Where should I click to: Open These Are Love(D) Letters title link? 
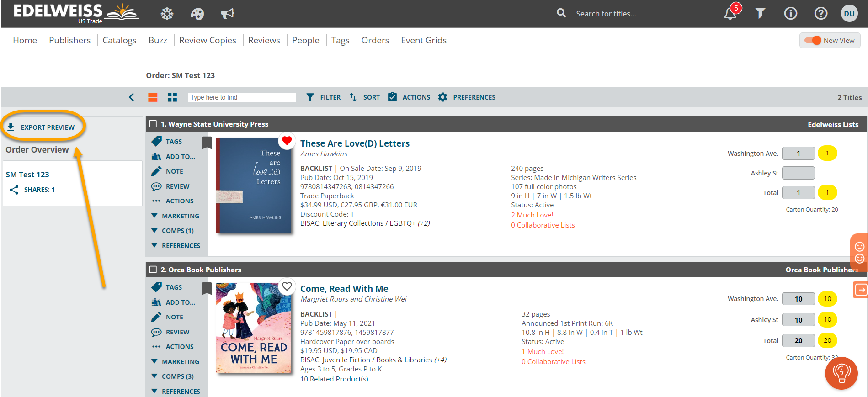tap(355, 143)
